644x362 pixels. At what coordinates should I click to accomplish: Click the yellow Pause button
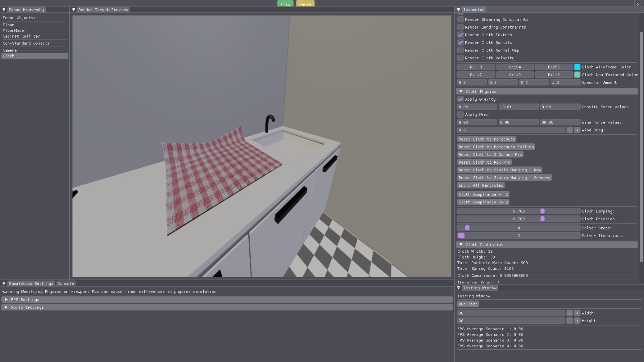click(305, 4)
